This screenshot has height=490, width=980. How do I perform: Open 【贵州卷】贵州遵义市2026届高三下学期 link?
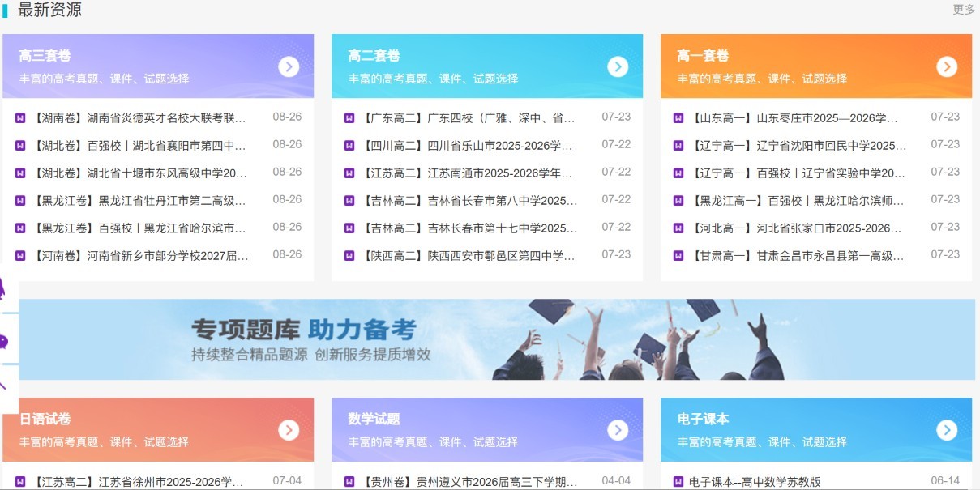469,482
